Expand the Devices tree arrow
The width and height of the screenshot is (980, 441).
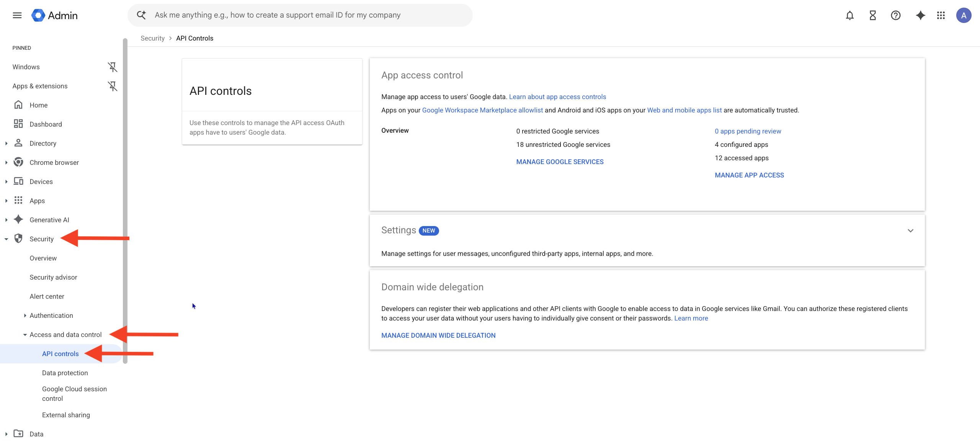[6, 182]
